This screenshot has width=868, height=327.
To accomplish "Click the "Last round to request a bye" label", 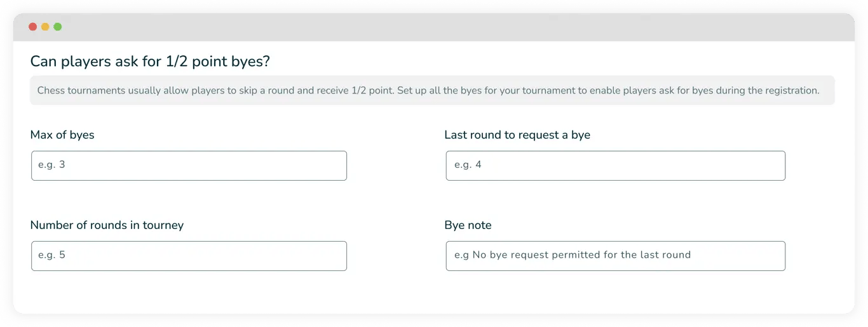I will pyautogui.click(x=517, y=135).
